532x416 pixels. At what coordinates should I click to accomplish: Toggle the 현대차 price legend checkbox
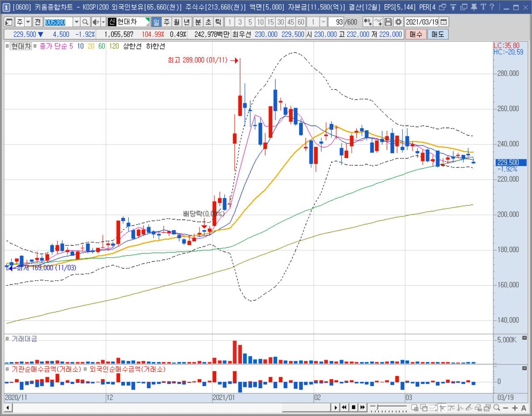(7, 46)
